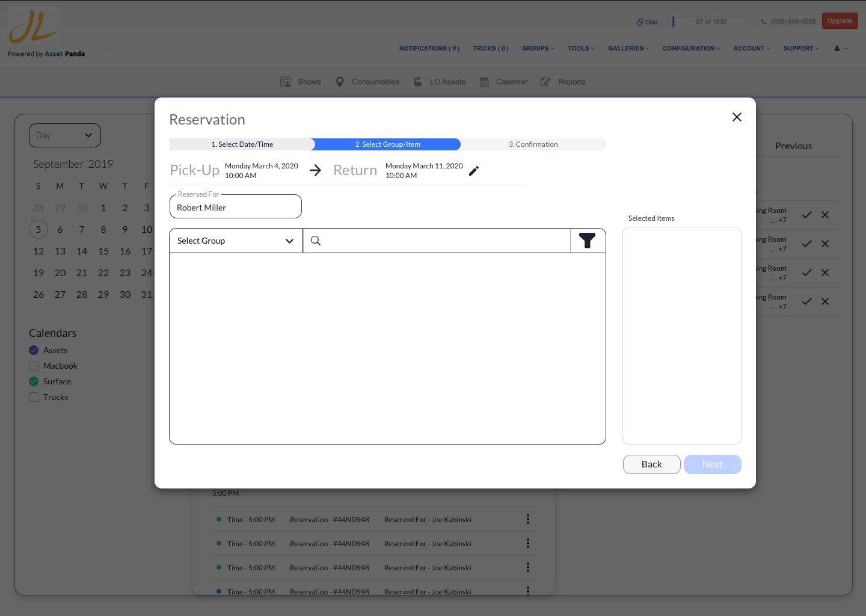Close the Reservation dialog
This screenshot has height=616, width=866.
[x=737, y=117]
